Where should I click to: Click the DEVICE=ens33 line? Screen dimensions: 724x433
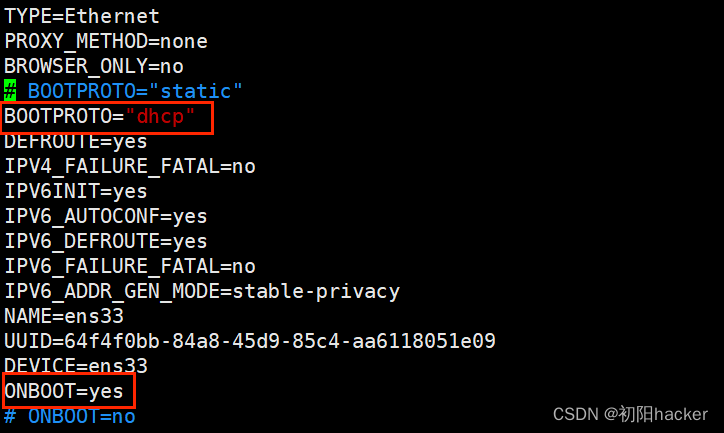76,366
